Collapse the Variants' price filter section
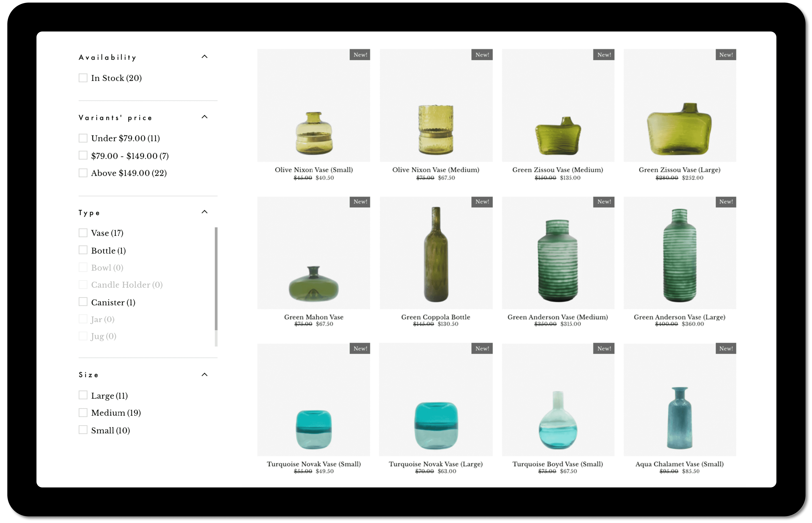 click(x=204, y=117)
